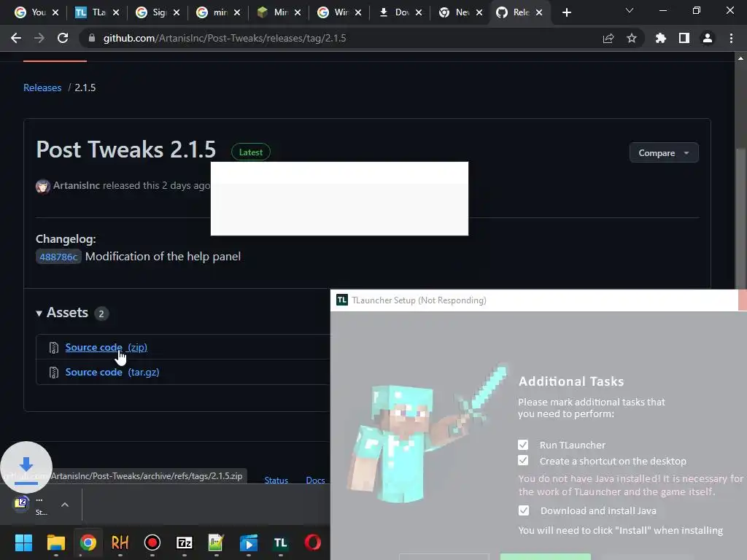Screen dimensions: 747x560
Task: Uncheck Download and install Java
Action: coord(524,510)
